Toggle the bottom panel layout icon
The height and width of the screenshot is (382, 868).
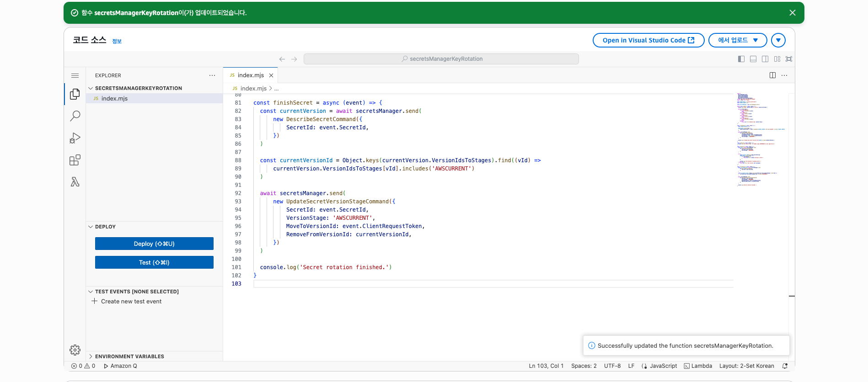pyautogui.click(x=753, y=59)
